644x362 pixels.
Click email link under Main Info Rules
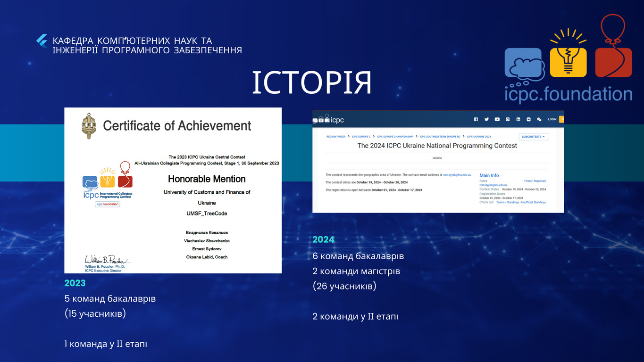[x=493, y=185]
